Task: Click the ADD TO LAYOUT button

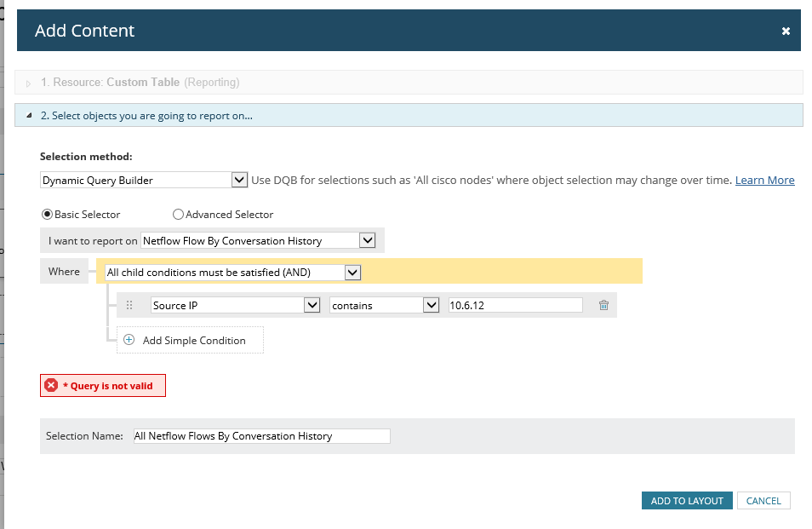Action: tap(687, 501)
